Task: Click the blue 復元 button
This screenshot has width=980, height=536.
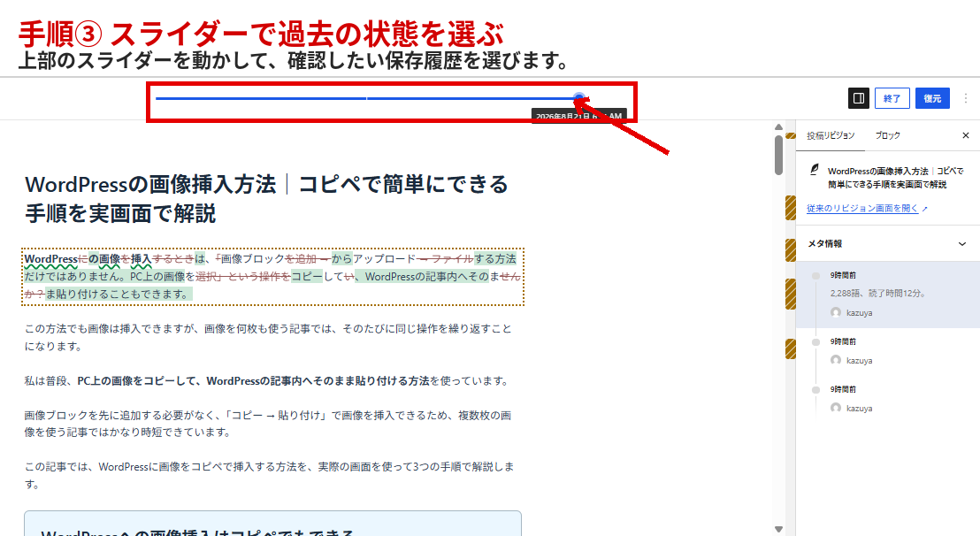Action: coord(932,98)
